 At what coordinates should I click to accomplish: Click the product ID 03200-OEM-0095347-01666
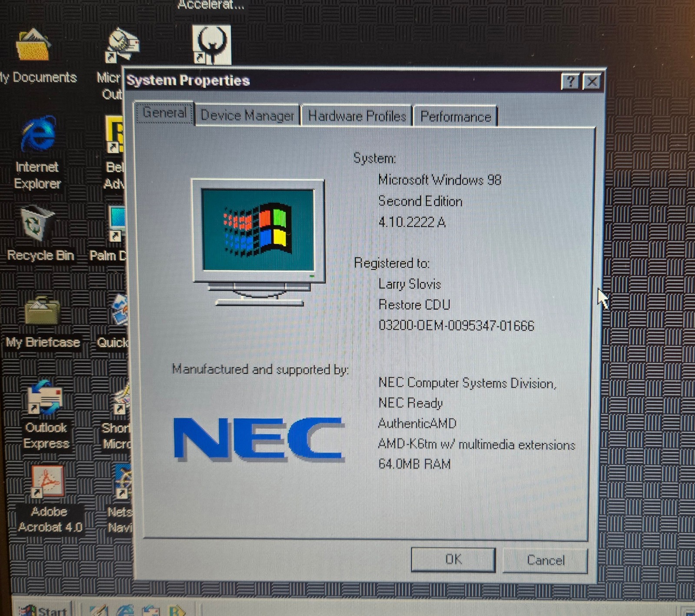[456, 325]
